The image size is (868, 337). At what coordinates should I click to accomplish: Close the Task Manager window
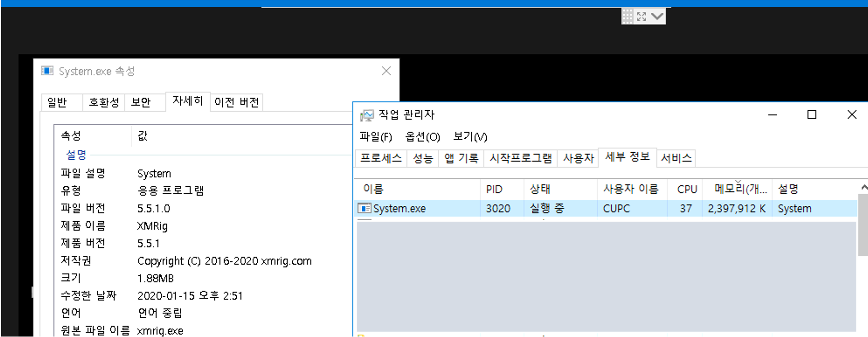click(x=852, y=115)
